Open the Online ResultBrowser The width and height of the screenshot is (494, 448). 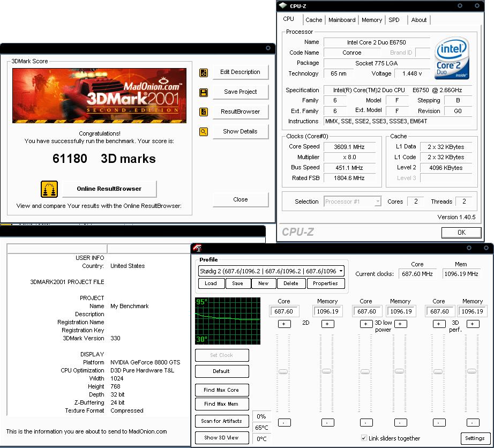pos(109,189)
